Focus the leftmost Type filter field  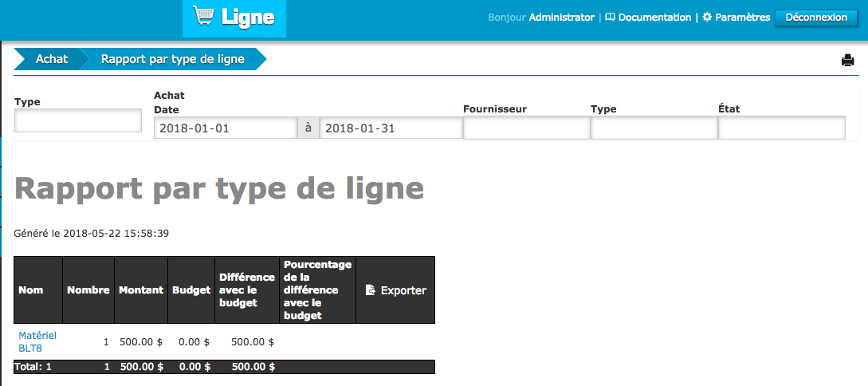coord(78,120)
